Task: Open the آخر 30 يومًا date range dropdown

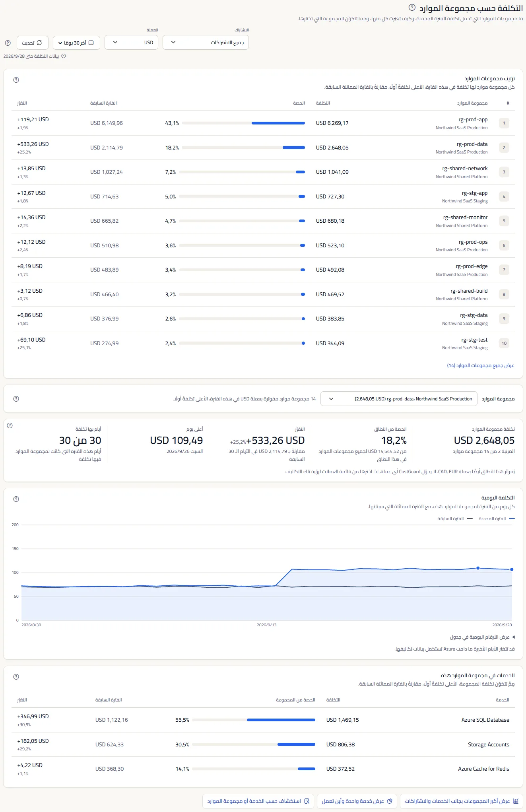Action: (76, 43)
